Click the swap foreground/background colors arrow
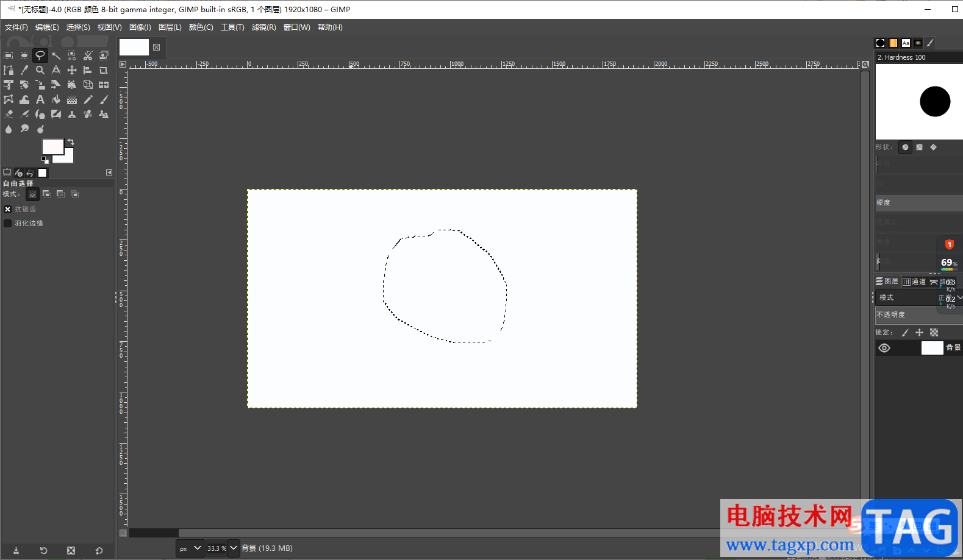Screen dimensions: 963x560 pos(71,142)
